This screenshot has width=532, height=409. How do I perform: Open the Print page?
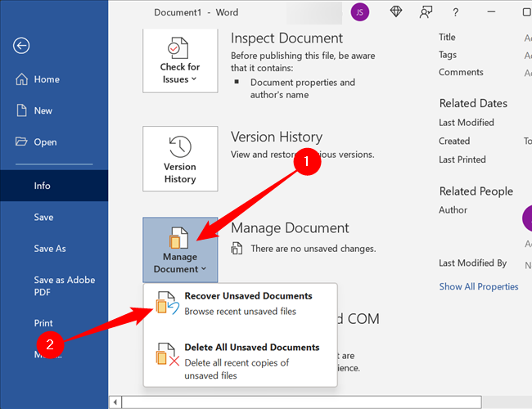54,323
